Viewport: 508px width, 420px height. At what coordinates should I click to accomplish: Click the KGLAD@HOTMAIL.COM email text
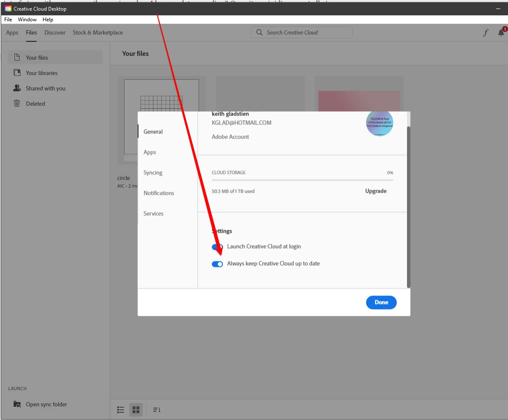click(x=242, y=123)
